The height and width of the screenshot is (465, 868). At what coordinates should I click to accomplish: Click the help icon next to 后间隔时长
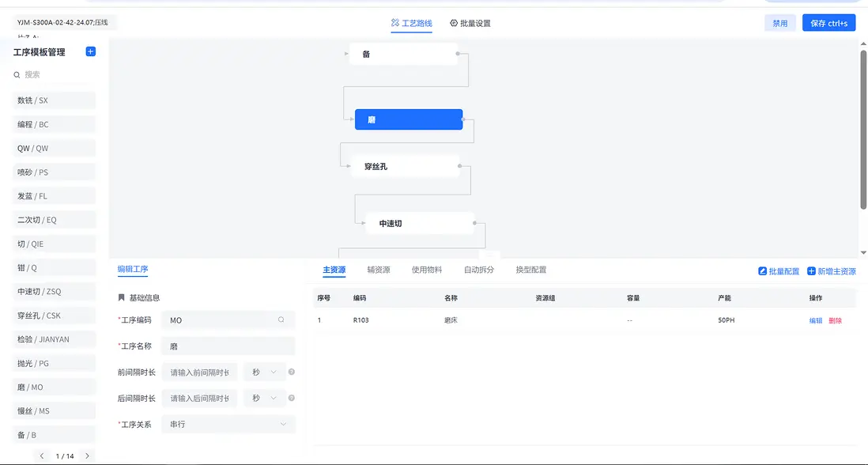click(292, 398)
